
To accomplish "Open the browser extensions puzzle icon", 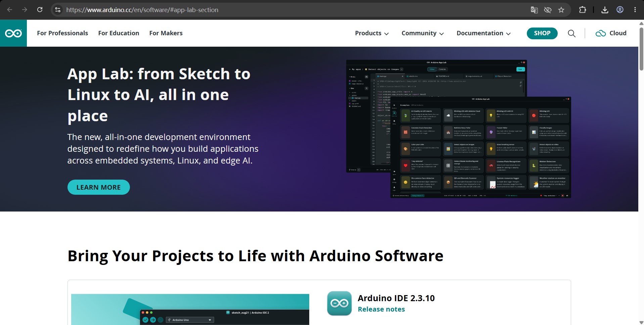I will (x=583, y=10).
